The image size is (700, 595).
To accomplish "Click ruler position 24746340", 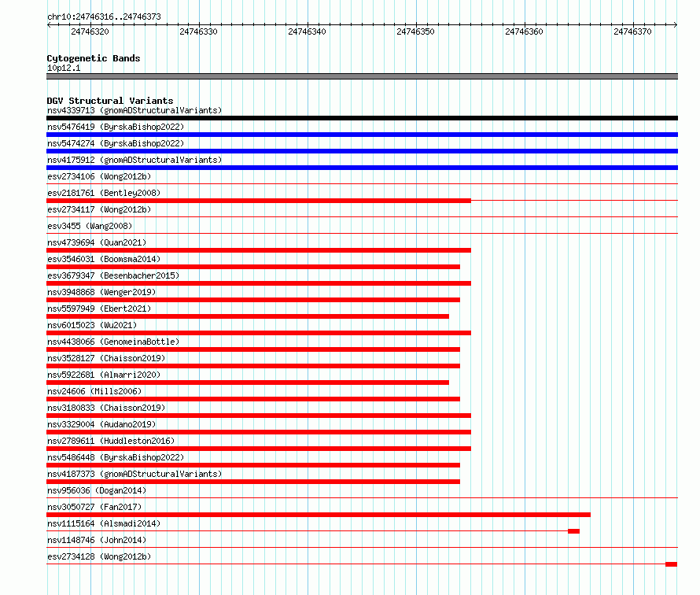I will 308,31.
